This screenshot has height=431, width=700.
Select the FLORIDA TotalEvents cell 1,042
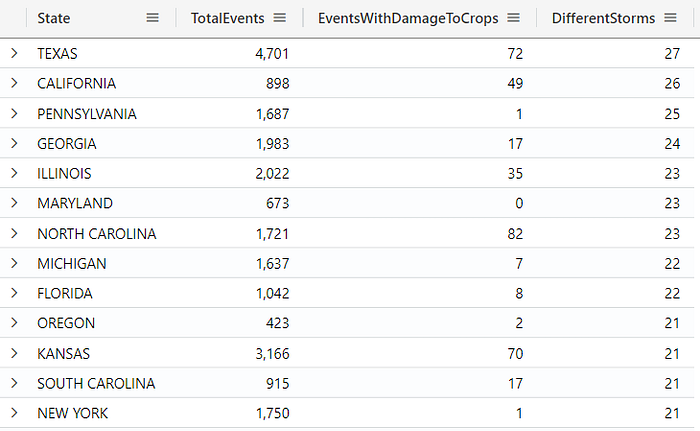[x=272, y=293]
